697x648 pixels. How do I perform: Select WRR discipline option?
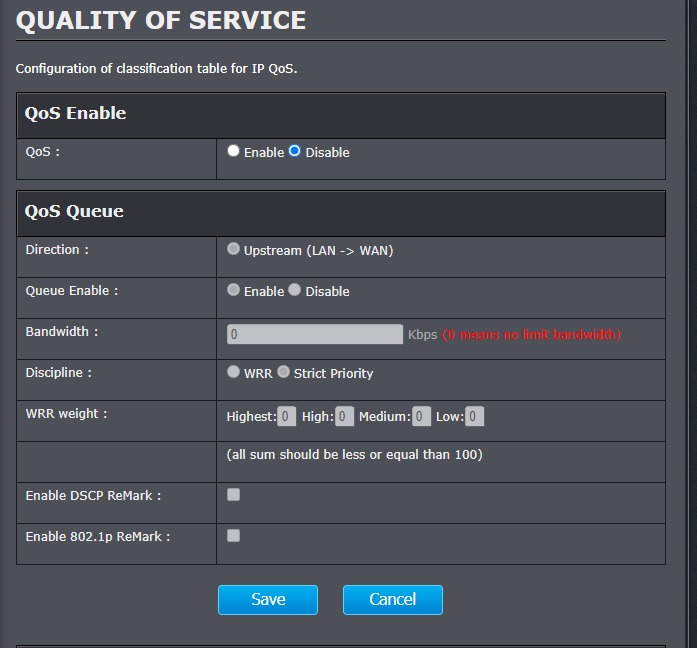(234, 373)
